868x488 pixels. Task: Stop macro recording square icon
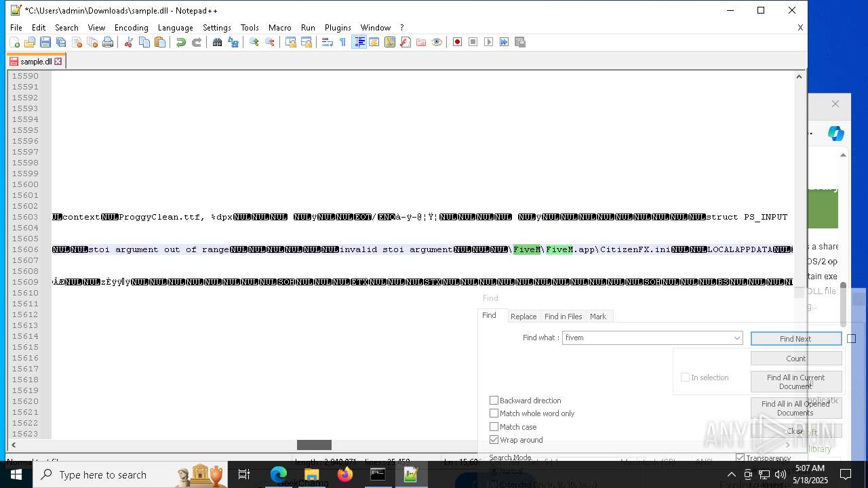click(473, 42)
